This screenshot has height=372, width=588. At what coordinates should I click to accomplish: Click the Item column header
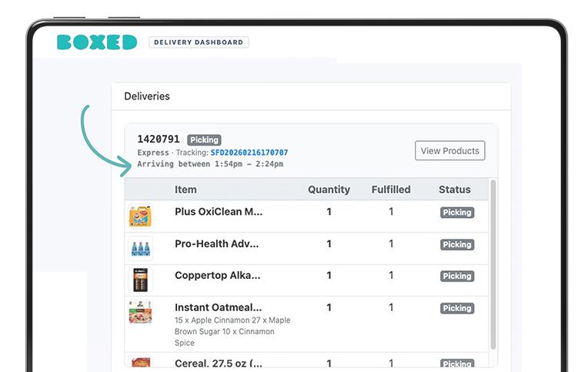coord(185,189)
